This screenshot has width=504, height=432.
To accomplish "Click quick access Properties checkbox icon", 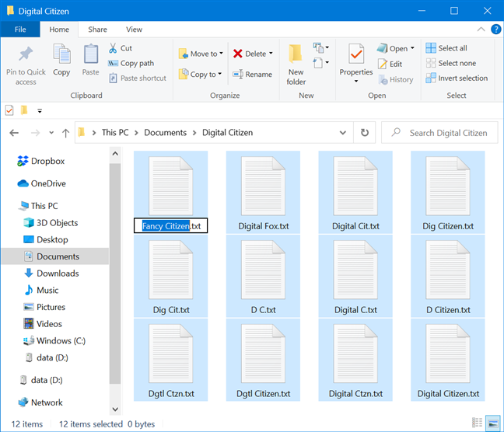I will coord(9,110).
